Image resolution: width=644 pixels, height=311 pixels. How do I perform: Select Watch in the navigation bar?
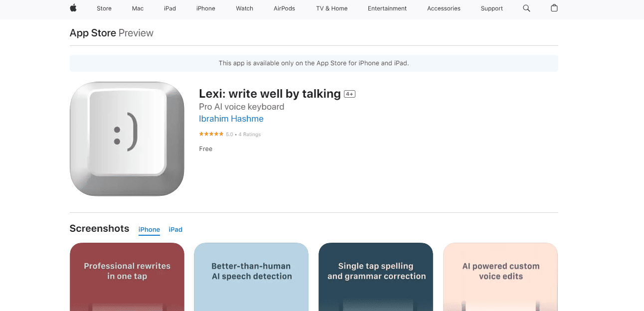[x=245, y=8]
